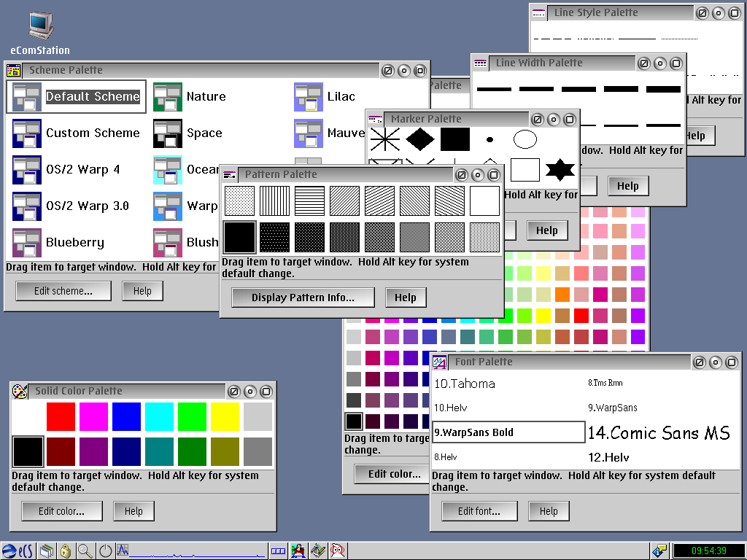Viewport: 747px width, 560px height.
Task: Click Help in the Line Width Palette
Action: click(x=628, y=186)
